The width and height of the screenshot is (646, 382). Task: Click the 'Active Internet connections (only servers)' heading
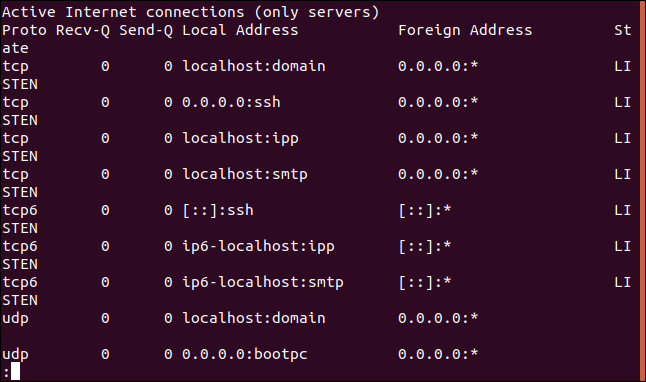click(190, 12)
